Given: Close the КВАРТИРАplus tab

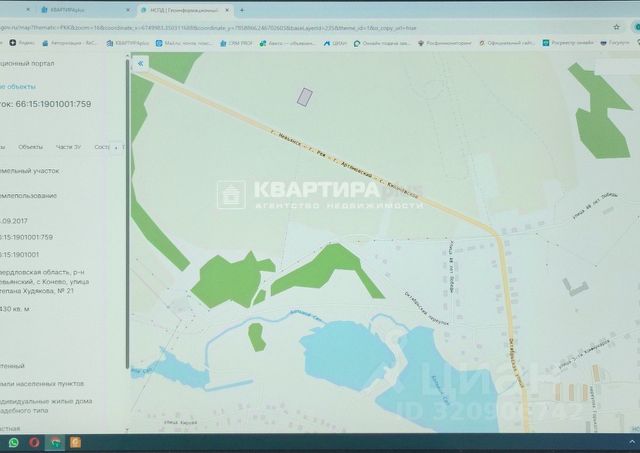Looking at the screenshot, I should coord(128,10).
